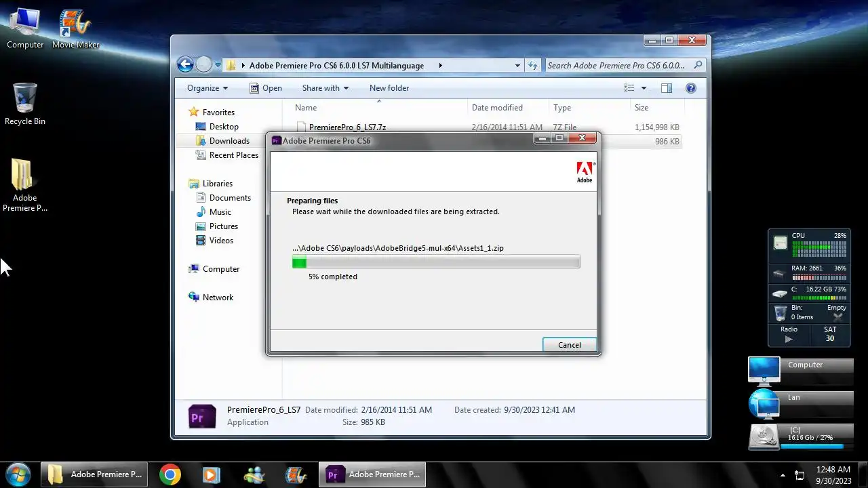Expand the views options dropdown arrow
868x488 pixels.
(x=644, y=88)
